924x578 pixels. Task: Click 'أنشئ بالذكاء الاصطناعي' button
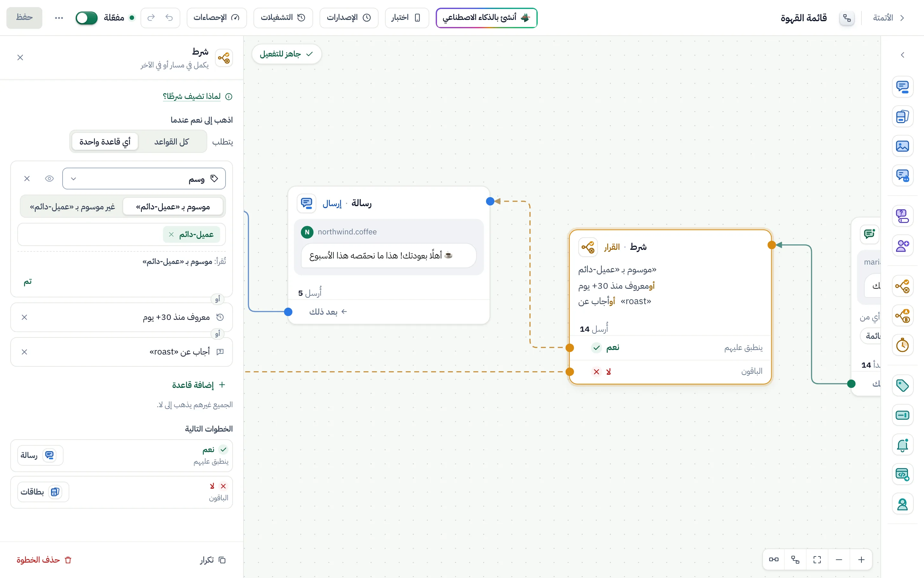[x=486, y=18]
